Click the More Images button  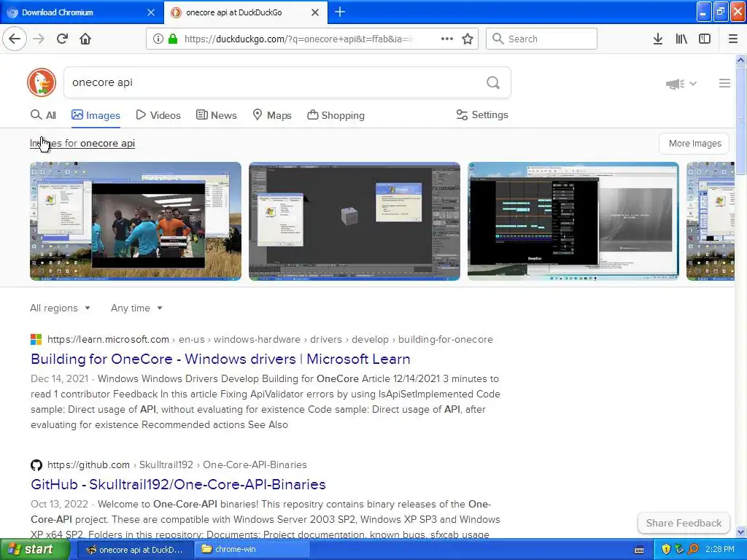click(x=694, y=144)
